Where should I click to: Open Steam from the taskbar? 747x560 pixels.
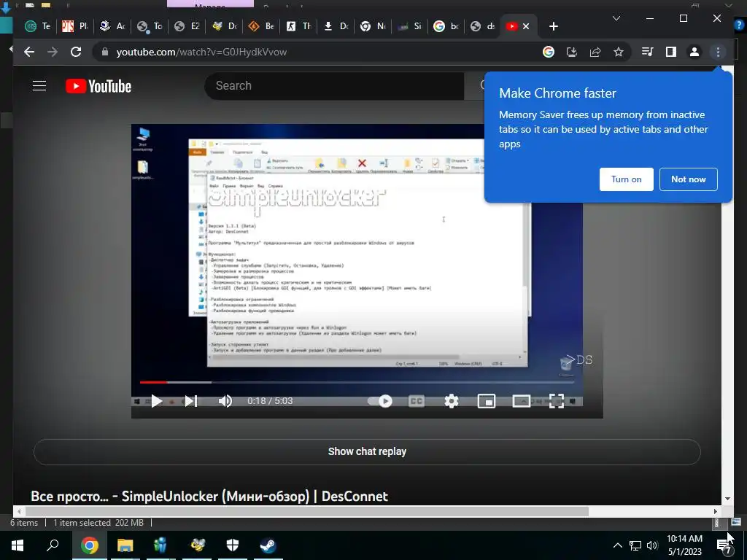click(268, 545)
